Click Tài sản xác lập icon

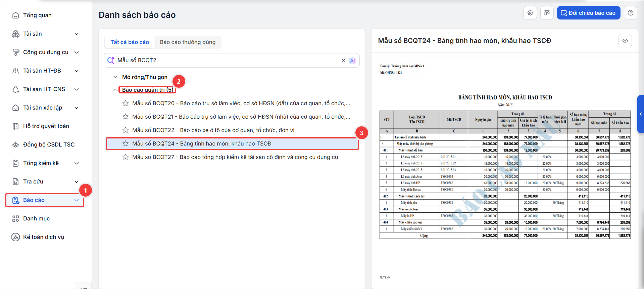click(15, 108)
